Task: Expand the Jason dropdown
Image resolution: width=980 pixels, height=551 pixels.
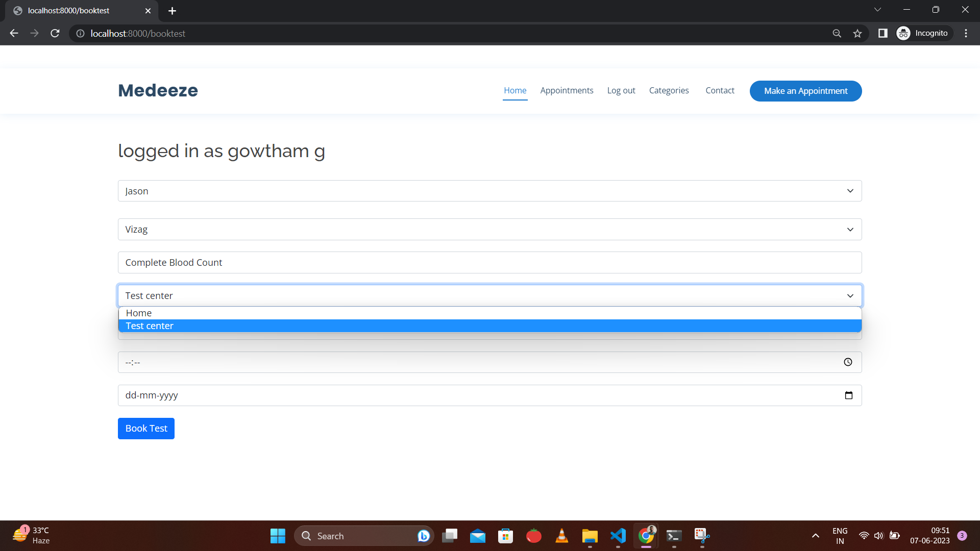Action: [x=489, y=191]
